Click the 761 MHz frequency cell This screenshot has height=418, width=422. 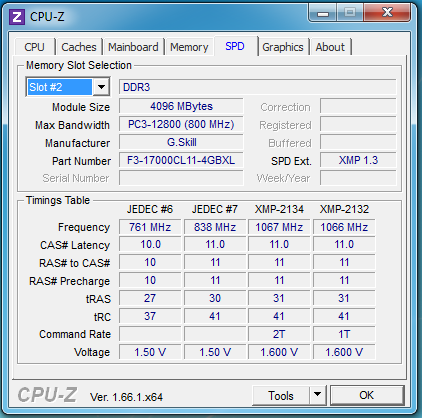(x=150, y=227)
